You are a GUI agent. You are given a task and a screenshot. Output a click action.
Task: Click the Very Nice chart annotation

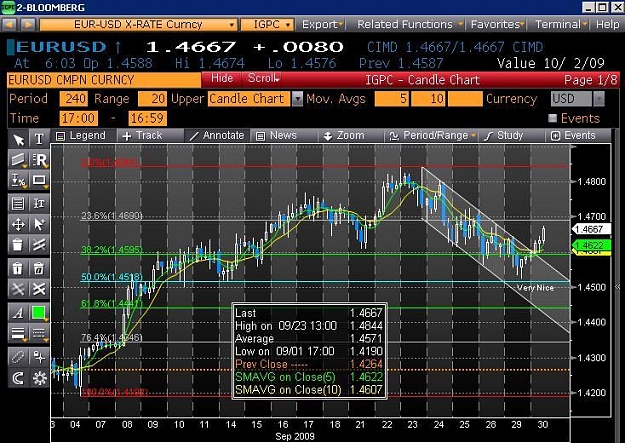click(535, 288)
